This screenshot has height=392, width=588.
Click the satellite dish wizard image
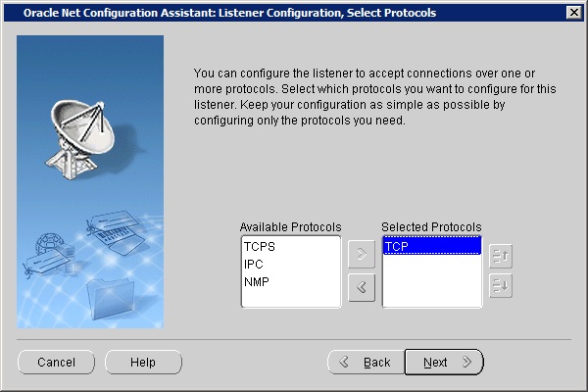pyautogui.click(x=90, y=182)
